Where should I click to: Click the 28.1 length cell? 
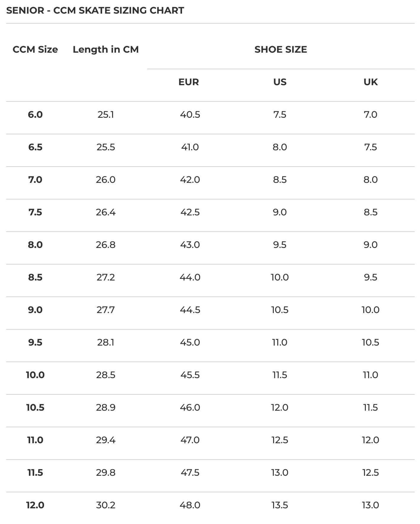[x=106, y=342]
